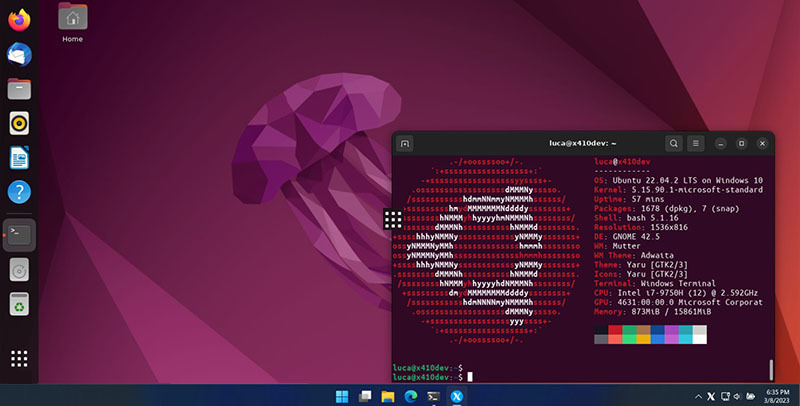Open the clock showing 6:35 PM
800x406 pixels.
point(777,396)
